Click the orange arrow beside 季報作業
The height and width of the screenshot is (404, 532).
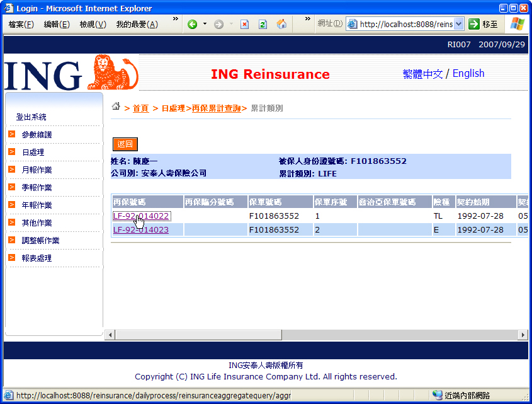(x=12, y=187)
